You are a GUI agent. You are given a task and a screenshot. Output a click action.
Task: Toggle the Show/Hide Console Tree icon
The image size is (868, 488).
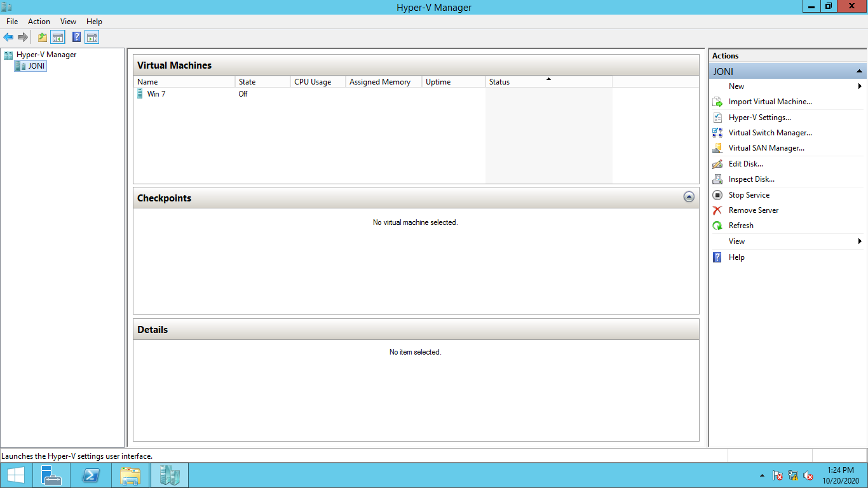coord(58,37)
